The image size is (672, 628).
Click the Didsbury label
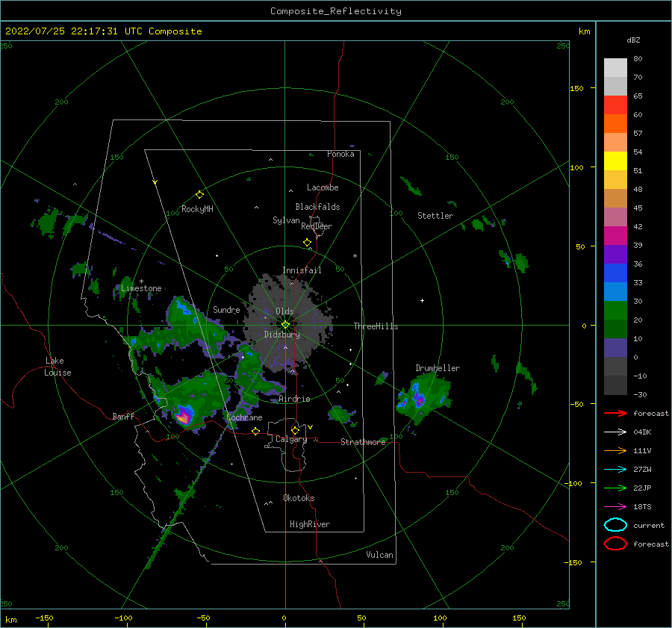click(x=282, y=335)
